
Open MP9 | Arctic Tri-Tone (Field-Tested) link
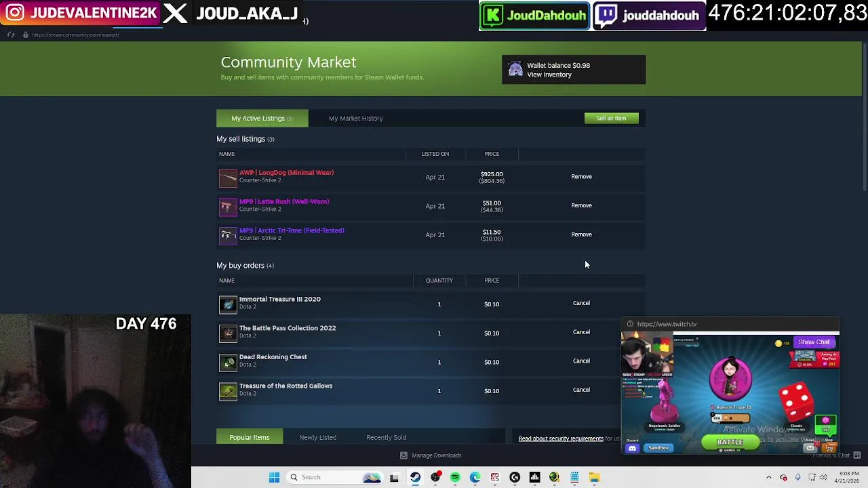pyautogui.click(x=292, y=230)
